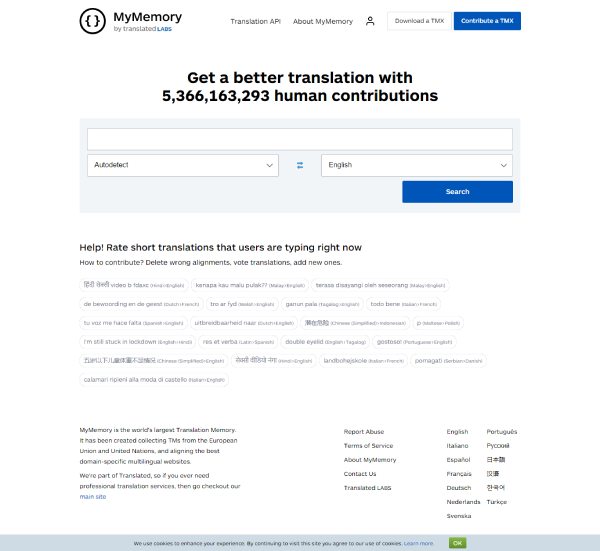600x551 pixels.
Task: Switch site language to Italiano
Action: pyautogui.click(x=457, y=446)
